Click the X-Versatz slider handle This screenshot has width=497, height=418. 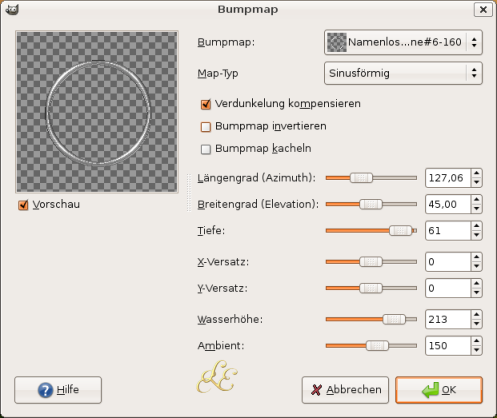[x=371, y=262]
